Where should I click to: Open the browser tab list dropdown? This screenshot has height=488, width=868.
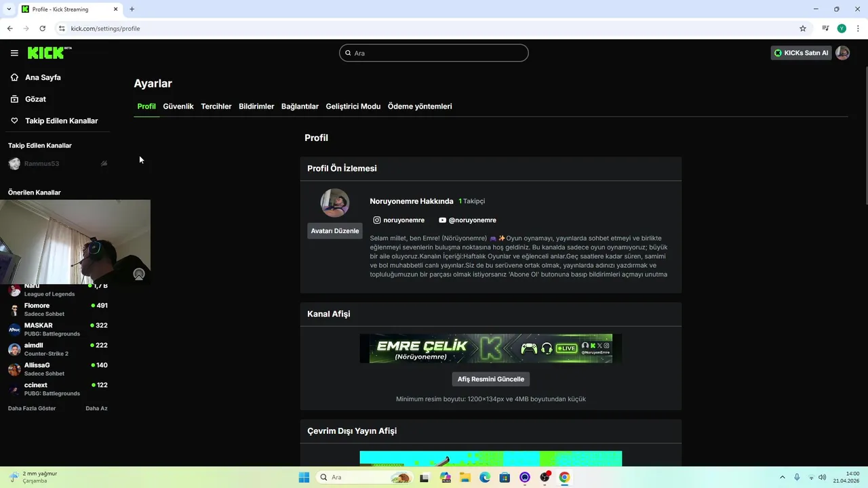[x=8, y=9]
